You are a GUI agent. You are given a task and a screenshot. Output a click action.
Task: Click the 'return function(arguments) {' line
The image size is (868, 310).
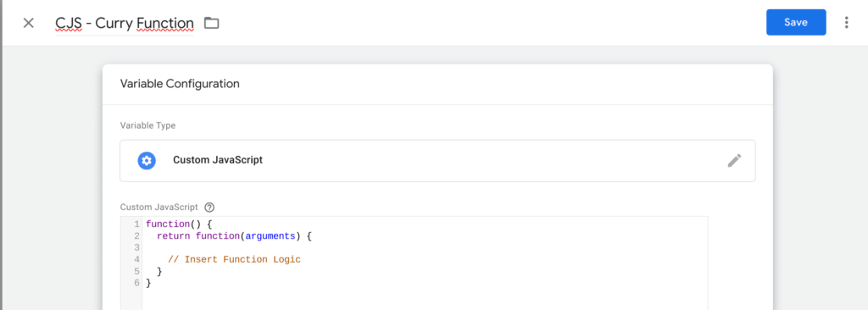[x=235, y=236]
